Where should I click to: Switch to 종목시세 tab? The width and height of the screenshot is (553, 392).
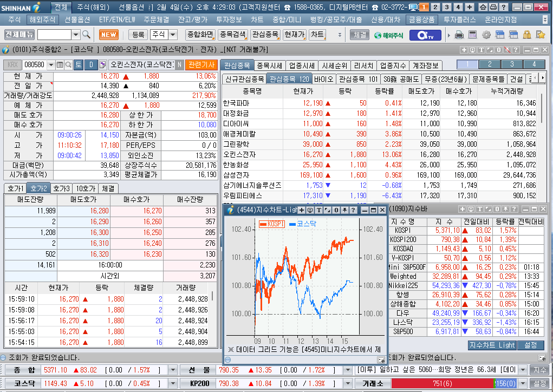click(269, 66)
